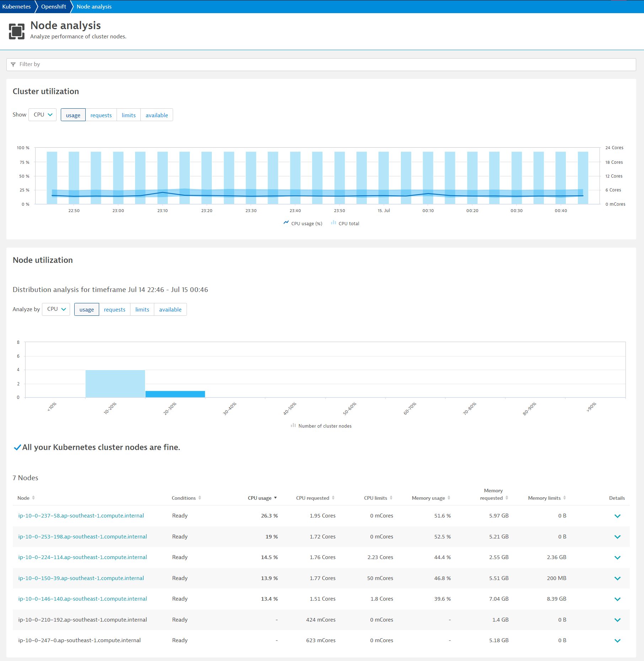The height and width of the screenshot is (661, 644).
Task: Select requests in Cluster utilization
Action: click(x=101, y=115)
